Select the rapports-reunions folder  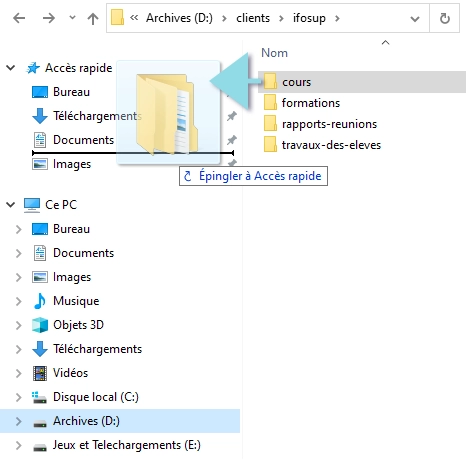pyautogui.click(x=329, y=124)
